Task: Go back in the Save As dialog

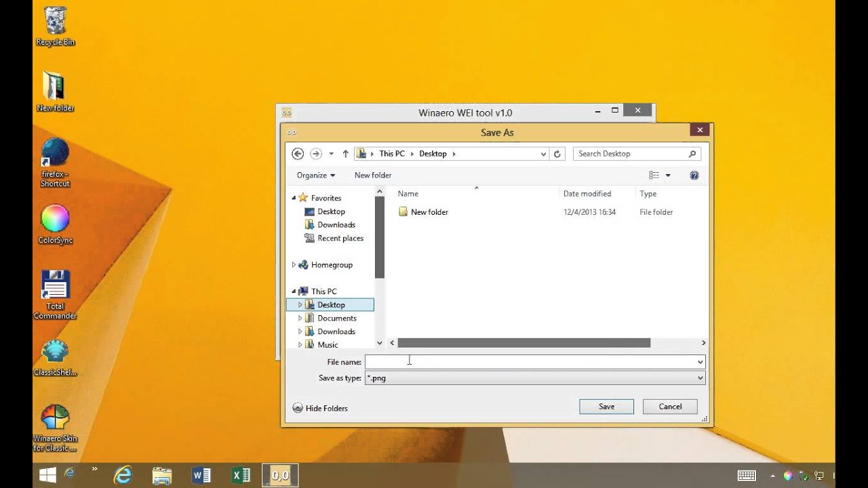Action: 298,154
